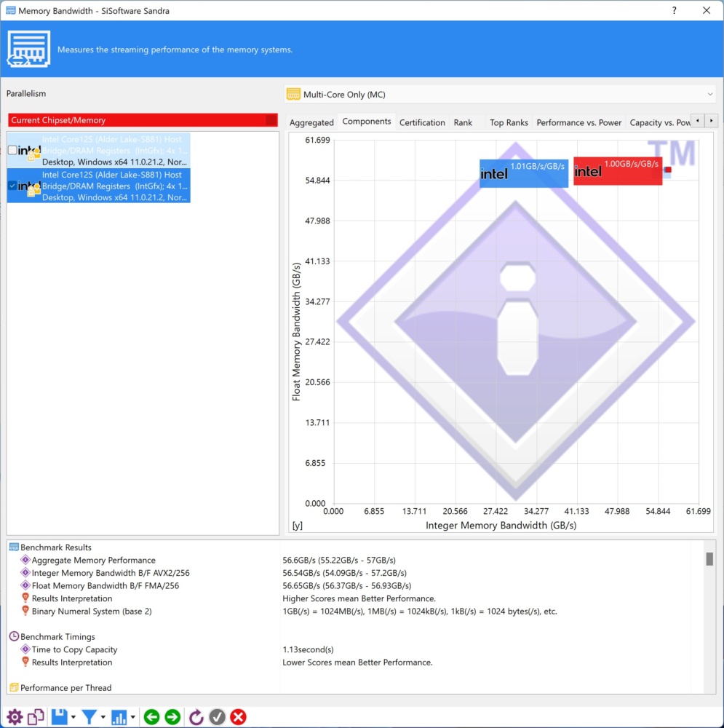The height and width of the screenshot is (728, 724).
Task: Switch to the Aggregated tab
Action: (311, 122)
